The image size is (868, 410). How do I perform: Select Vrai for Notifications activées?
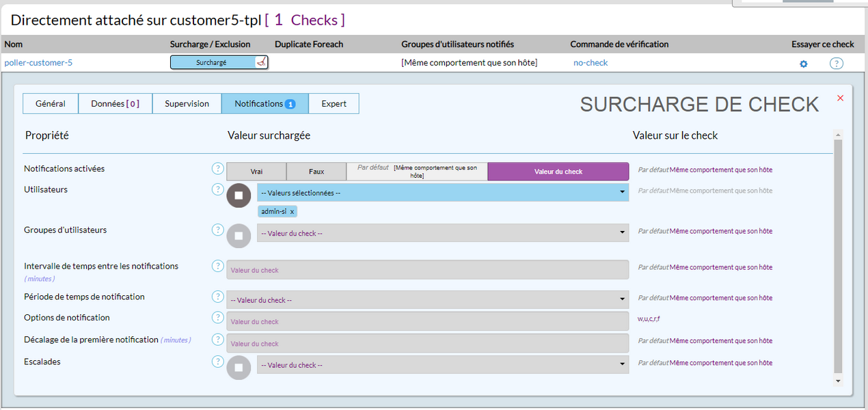[x=256, y=172]
